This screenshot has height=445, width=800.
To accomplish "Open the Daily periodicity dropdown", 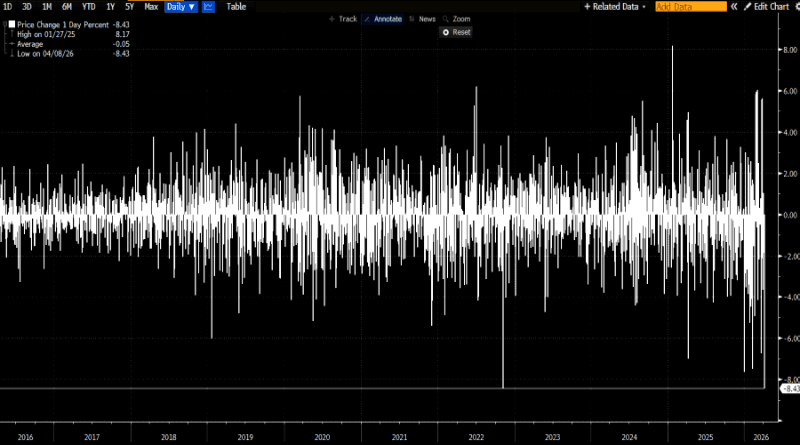I will click(x=180, y=7).
